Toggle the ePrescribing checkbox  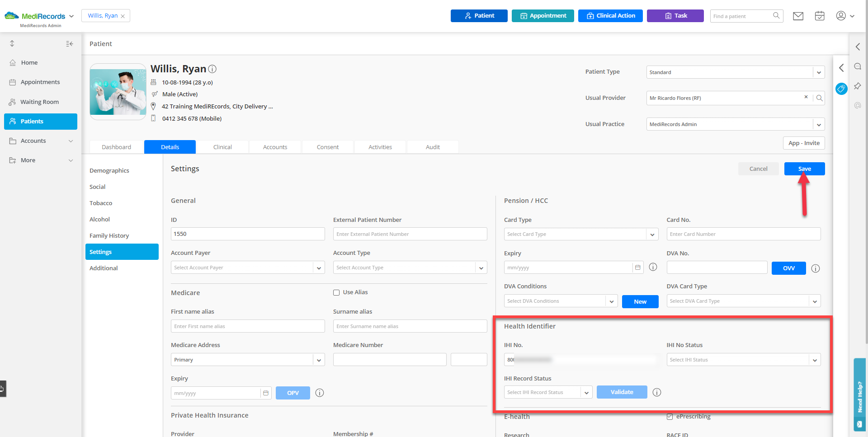(670, 417)
